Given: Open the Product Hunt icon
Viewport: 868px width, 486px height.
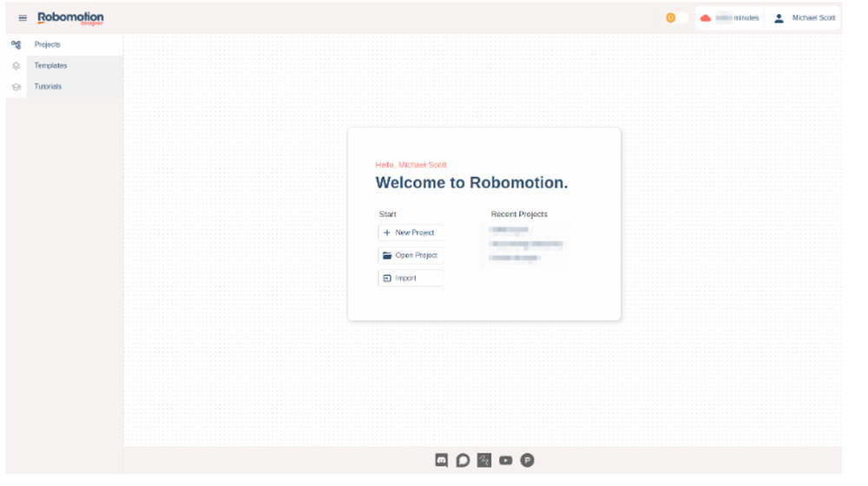Looking at the screenshot, I should (527, 461).
